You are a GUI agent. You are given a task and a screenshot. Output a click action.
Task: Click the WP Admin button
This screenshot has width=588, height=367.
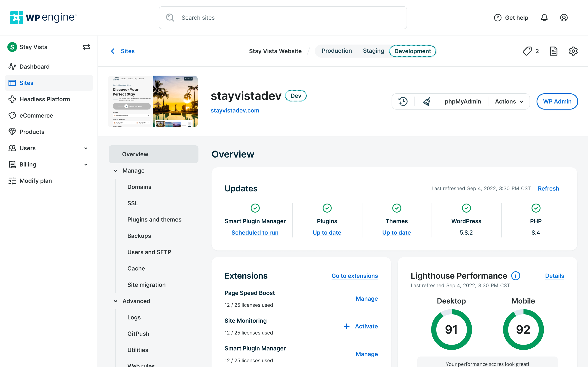(x=557, y=101)
